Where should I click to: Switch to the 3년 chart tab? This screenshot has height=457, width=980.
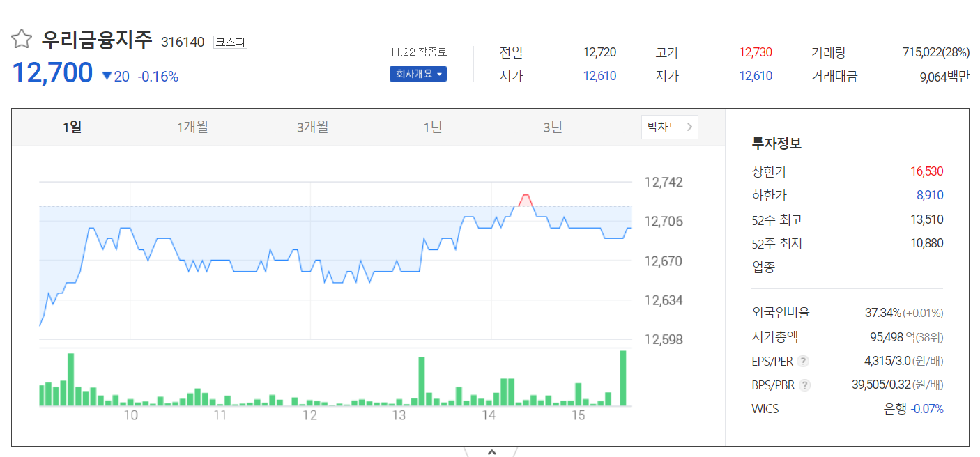553,127
